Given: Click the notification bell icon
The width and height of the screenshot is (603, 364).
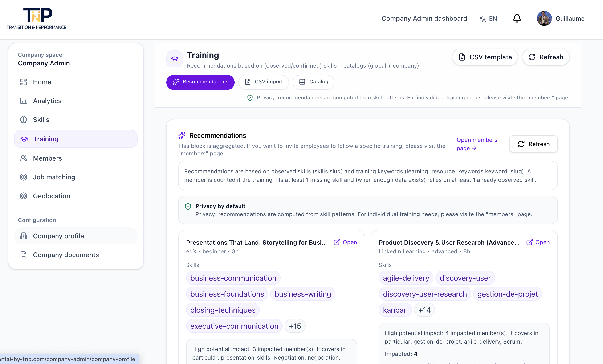Looking at the screenshot, I should 517,19.
